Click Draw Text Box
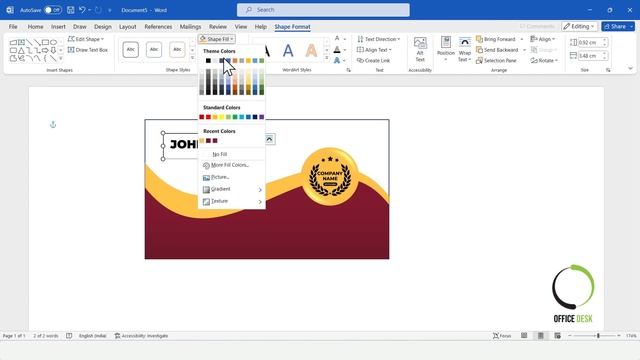 (88, 50)
